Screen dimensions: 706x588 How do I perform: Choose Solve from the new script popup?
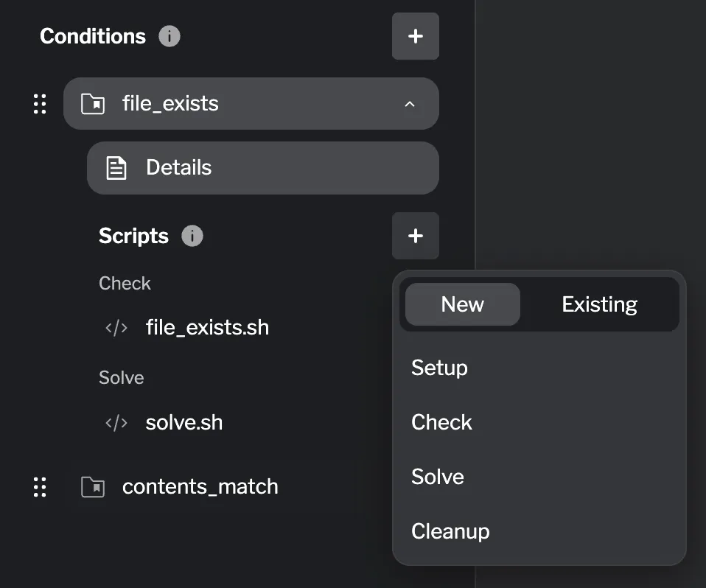pyautogui.click(x=438, y=476)
